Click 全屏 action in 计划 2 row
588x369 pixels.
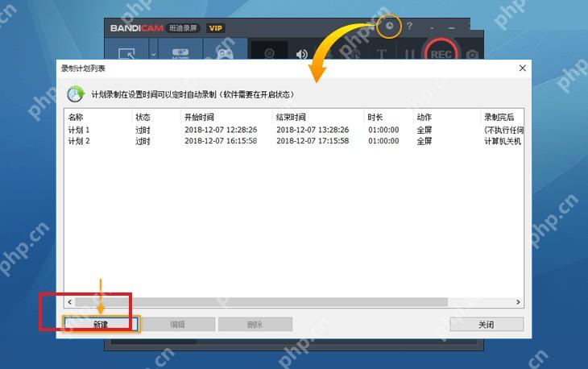point(424,141)
